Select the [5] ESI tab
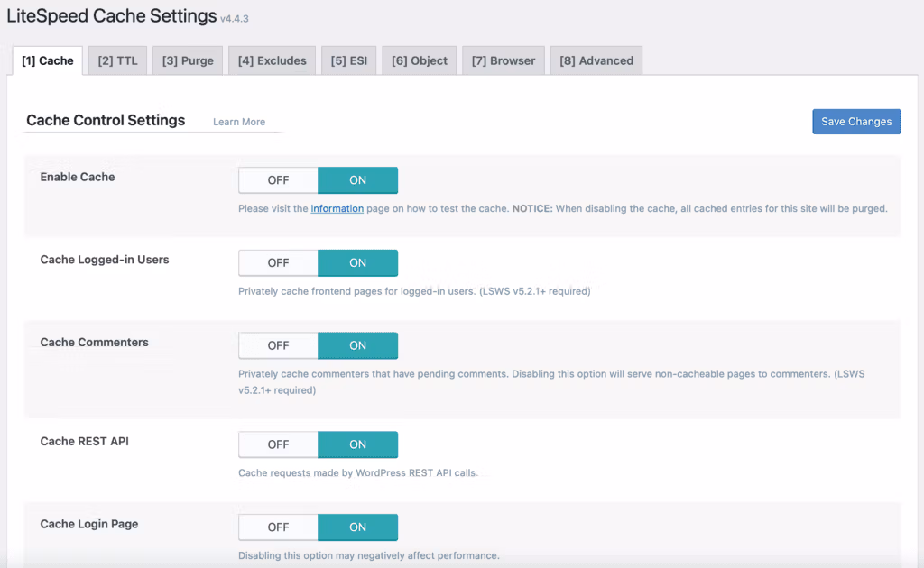The width and height of the screenshot is (924, 568). [349, 60]
